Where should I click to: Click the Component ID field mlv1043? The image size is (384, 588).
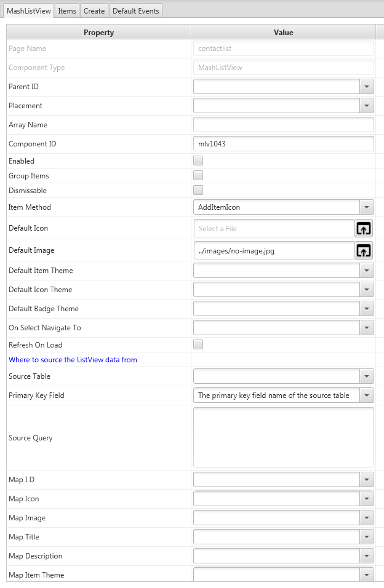point(283,144)
